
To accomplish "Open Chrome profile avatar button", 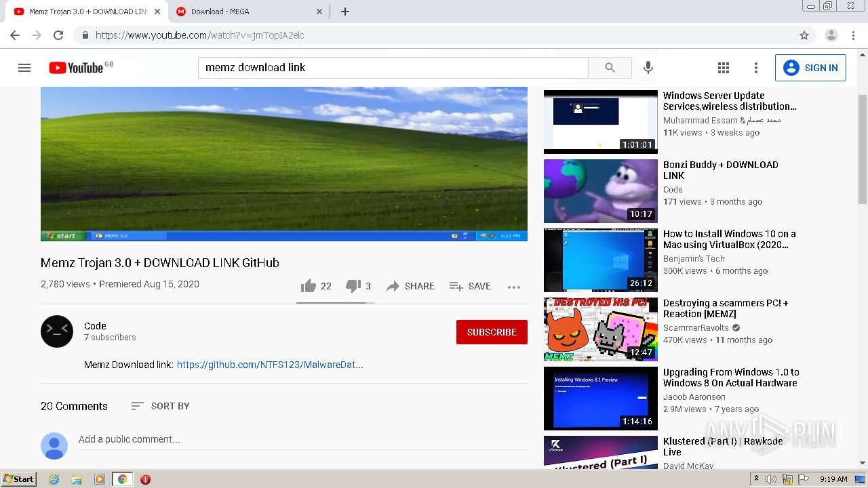I will pyautogui.click(x=831, y=35).
